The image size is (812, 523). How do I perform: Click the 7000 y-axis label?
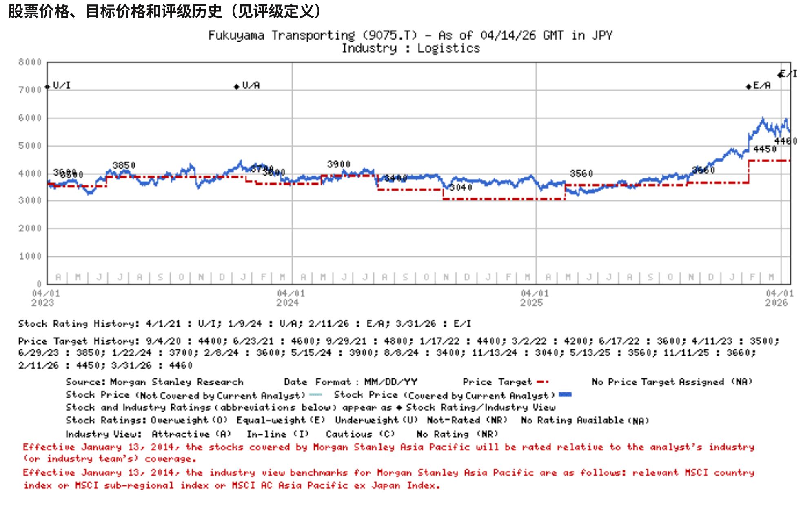[x=30, y=90]
